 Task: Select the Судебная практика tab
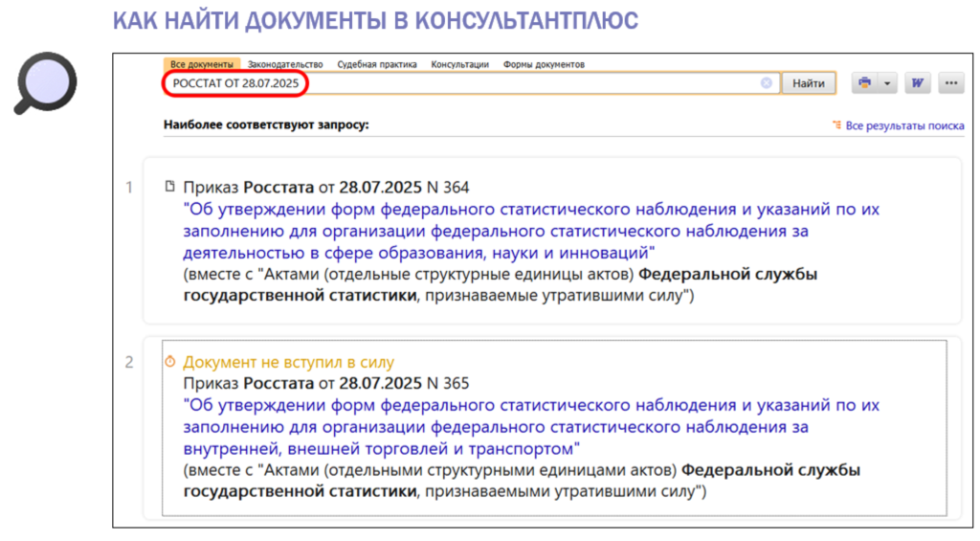tap(377, 64)
